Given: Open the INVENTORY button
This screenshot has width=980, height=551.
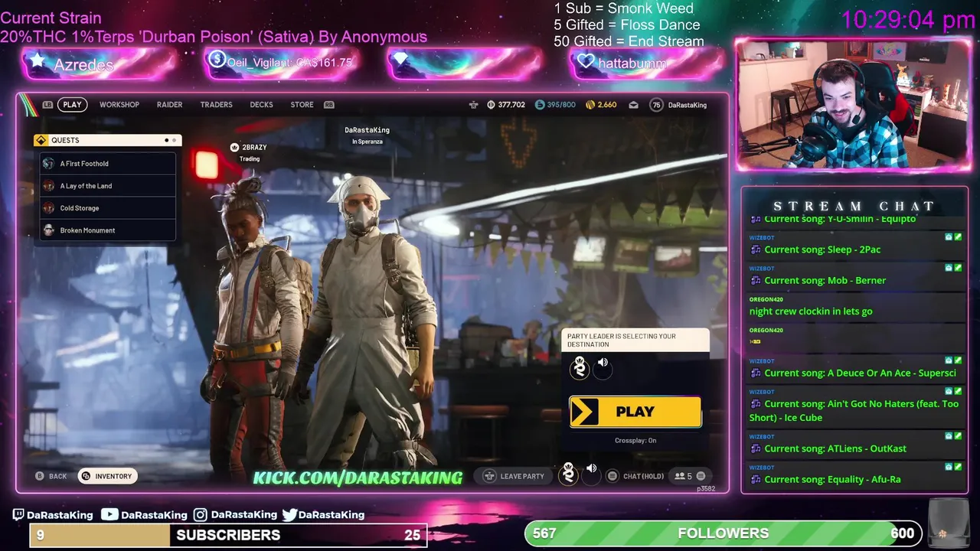Looking at the screenshot, I should click(107, 476).
